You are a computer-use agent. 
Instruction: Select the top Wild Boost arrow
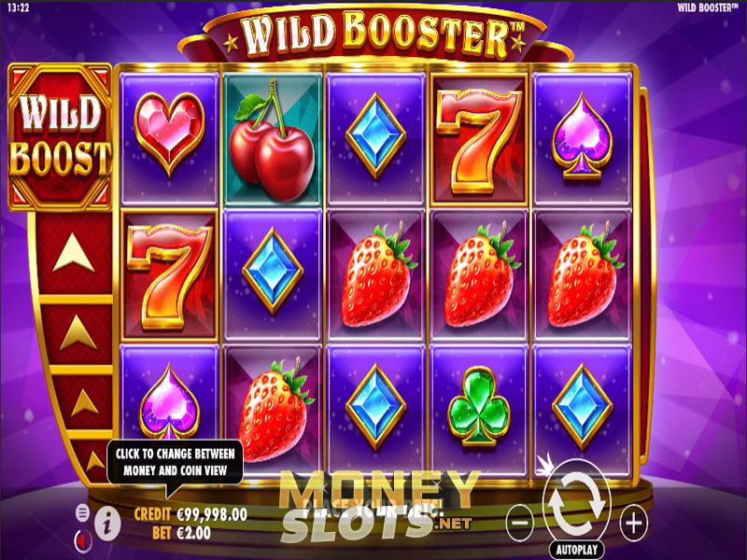(74, 253)
